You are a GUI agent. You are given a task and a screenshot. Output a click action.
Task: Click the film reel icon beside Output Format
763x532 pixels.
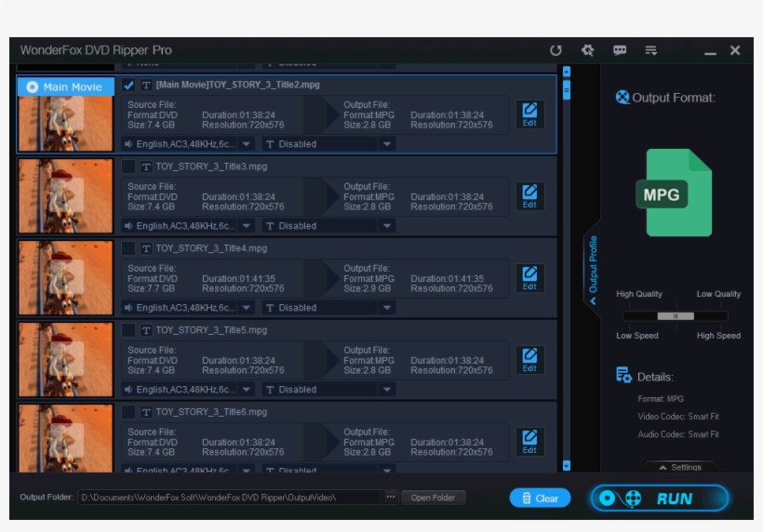point(622,98)
